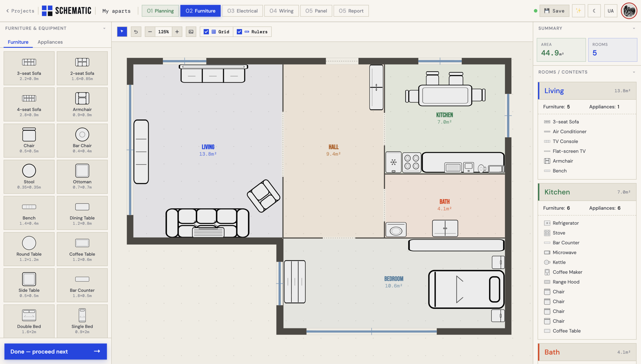Click the sparkle magic icon

pos(579,11)
